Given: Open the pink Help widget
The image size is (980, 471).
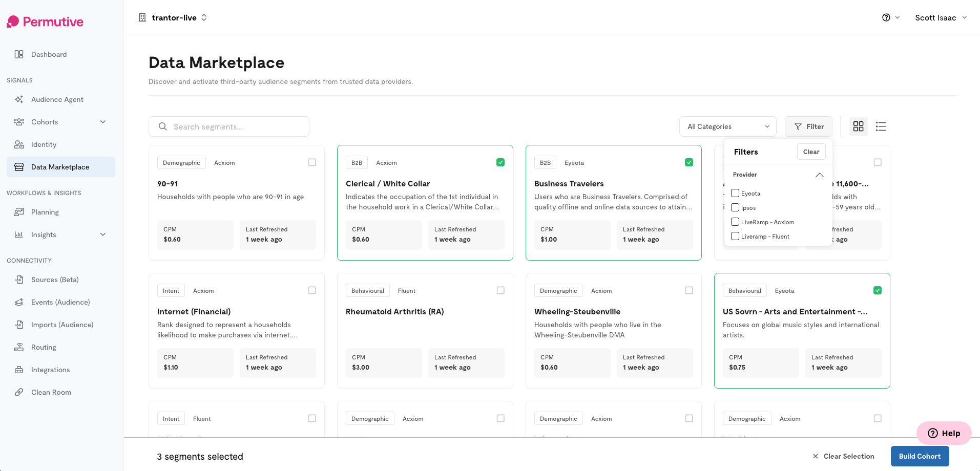Looking at the screenshot, I should 944,433.
